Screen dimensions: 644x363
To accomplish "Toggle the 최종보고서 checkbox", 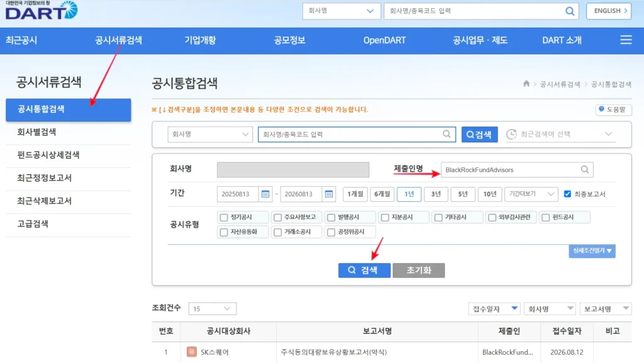I will coord(567,194).
